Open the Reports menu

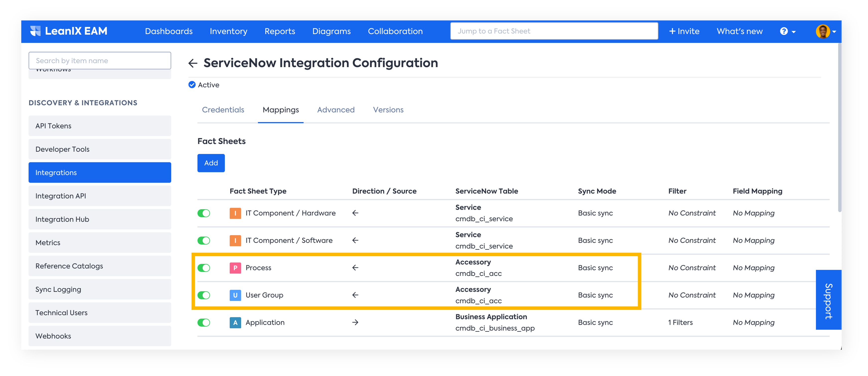coord(280,31)
